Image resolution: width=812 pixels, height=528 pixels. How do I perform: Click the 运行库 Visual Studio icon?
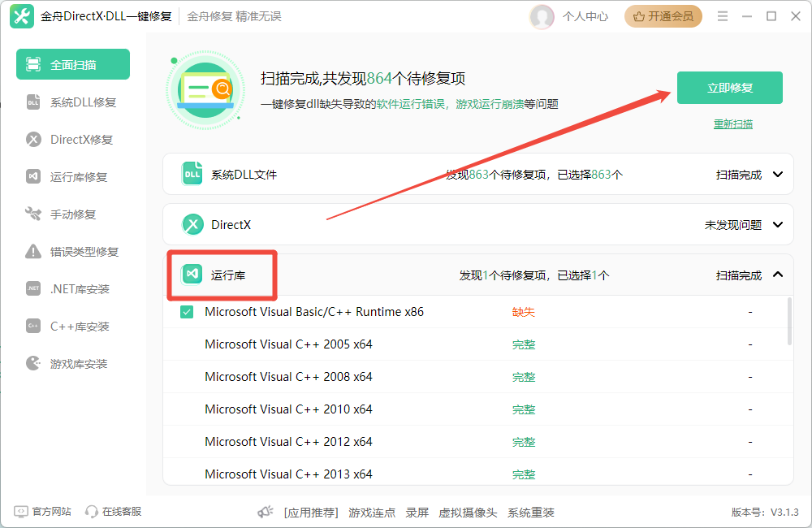tap(192, 274)
